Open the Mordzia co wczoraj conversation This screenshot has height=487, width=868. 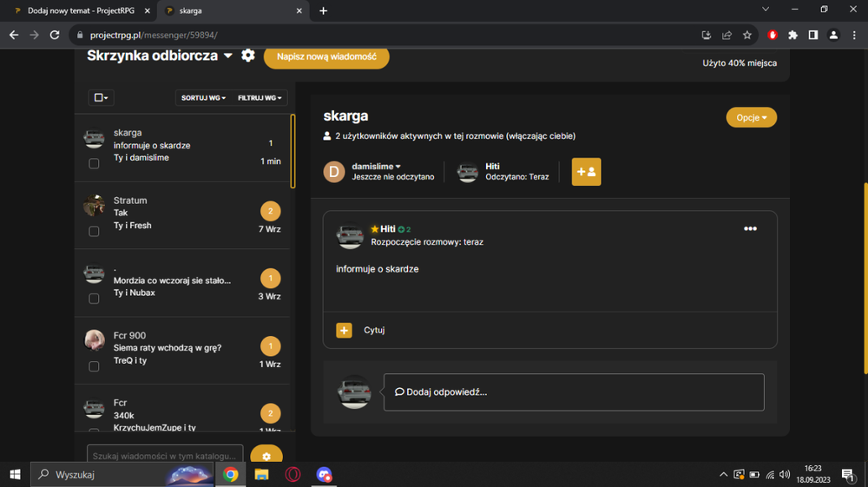[182, 283]
